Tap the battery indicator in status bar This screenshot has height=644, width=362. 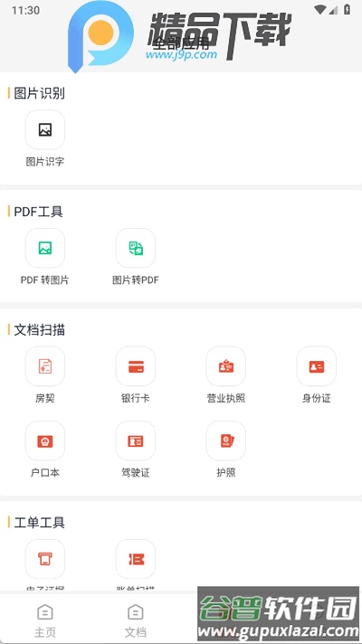coord(348,10)
